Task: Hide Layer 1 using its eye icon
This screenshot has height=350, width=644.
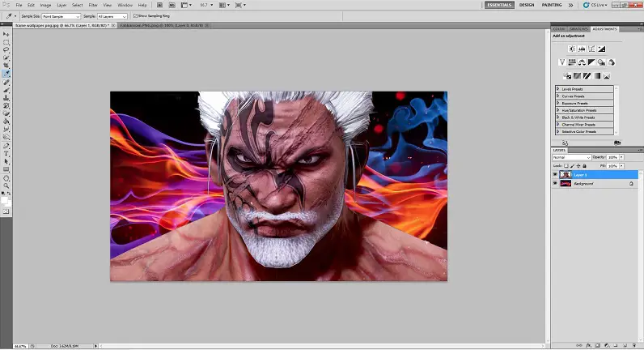Action: pos(555,175)
